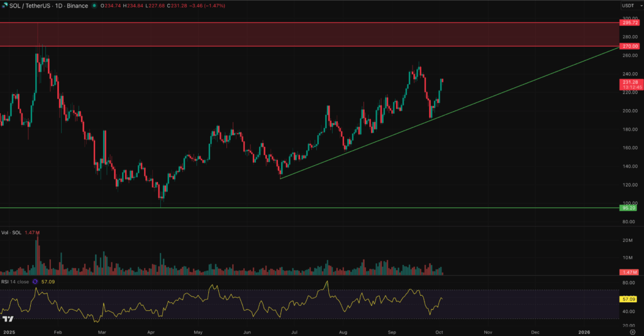
Task: Click the Sep label on time axis
Action: point(392,332)
